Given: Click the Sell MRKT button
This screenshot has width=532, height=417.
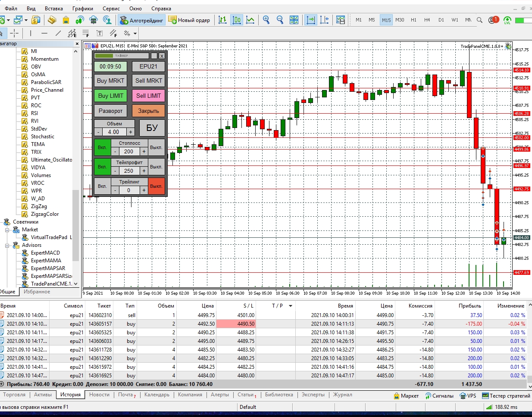Looking at the screenshot, I should (x=149, y=81).
